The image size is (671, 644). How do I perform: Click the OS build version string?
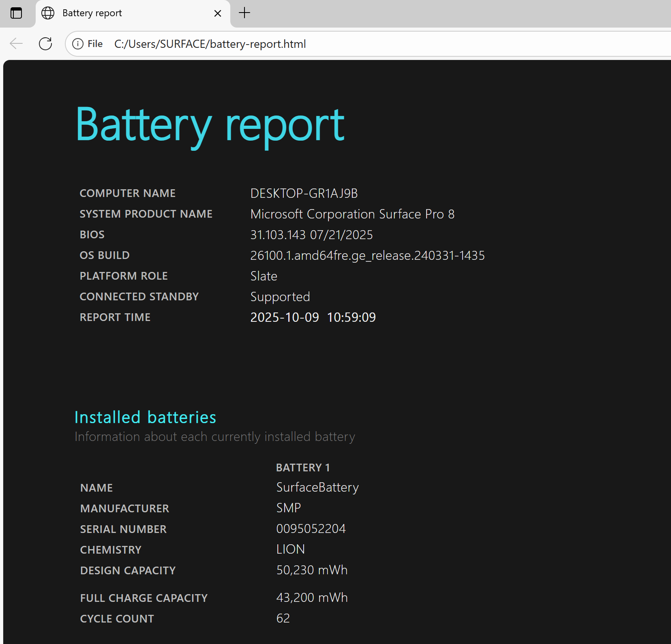(x=367, y=255)
